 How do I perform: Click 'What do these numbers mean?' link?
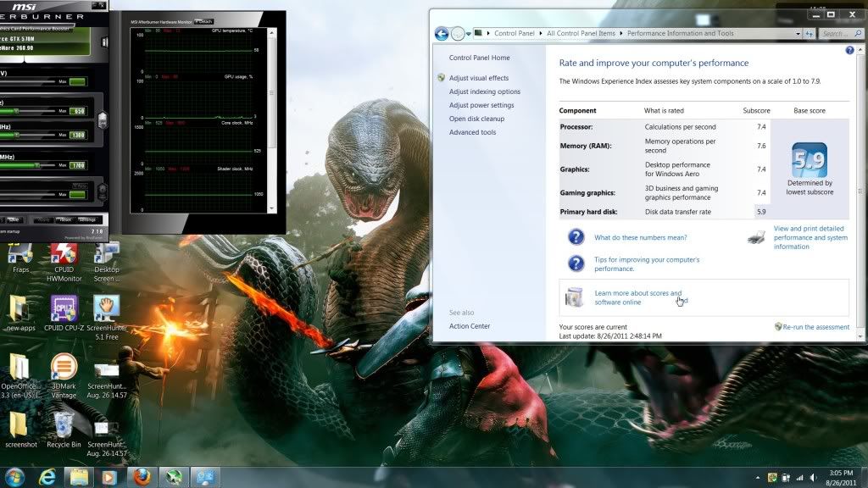coord(641,237)
